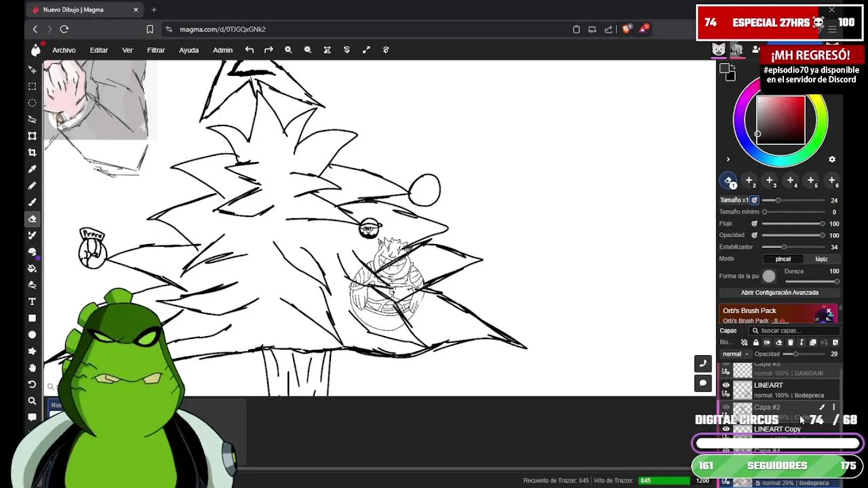Screen dimensions: 868x488
Task: Add brush to slot 2
Action: point(749,181)
